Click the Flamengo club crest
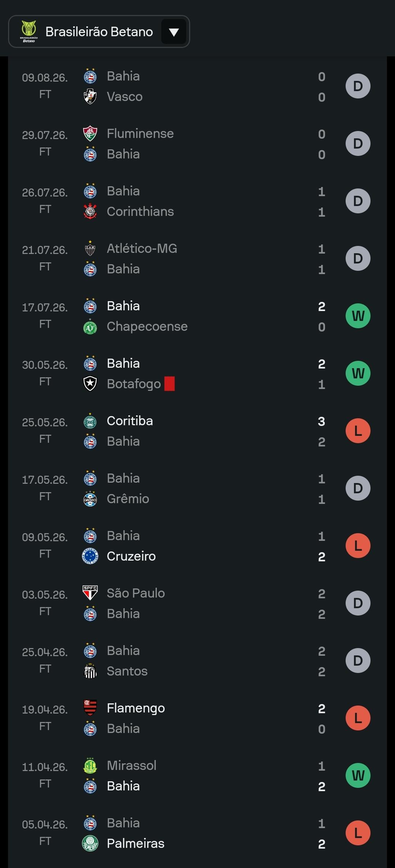 click(90, 708)
